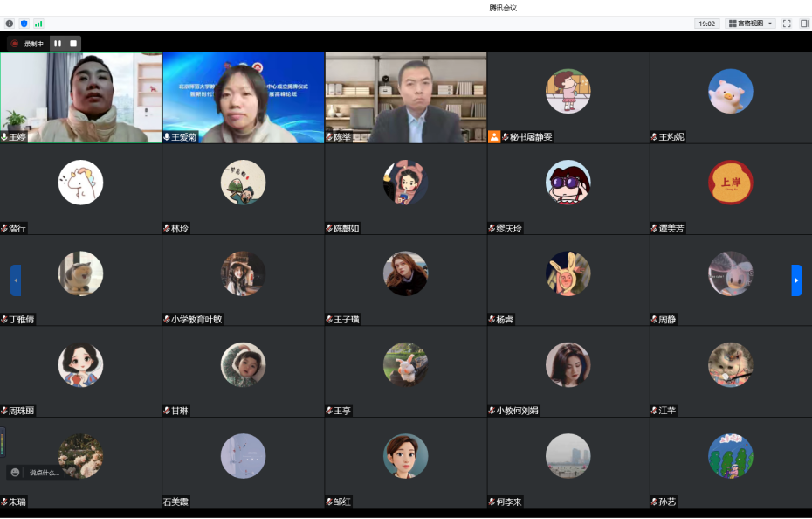This screenshot has height=519, width=812.
Task: Enter full screen mode
Action: pos(787,24)
